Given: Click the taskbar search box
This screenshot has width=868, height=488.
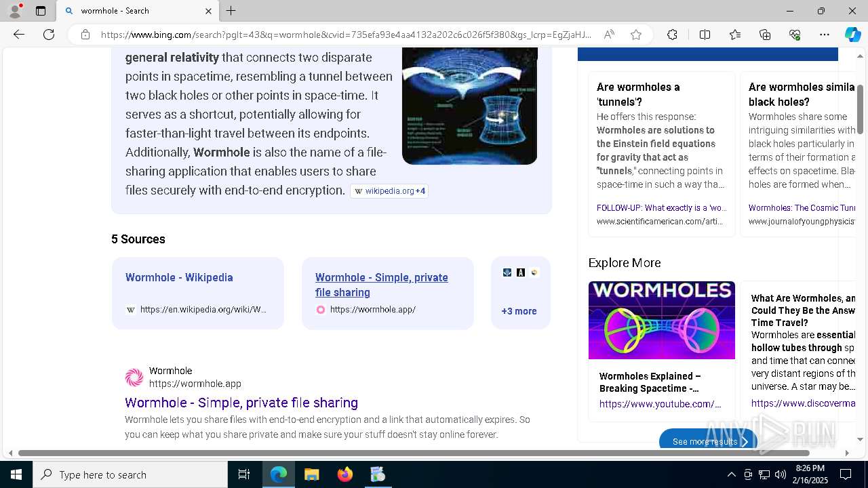Looking at the screenshot, I should (130, 474).
